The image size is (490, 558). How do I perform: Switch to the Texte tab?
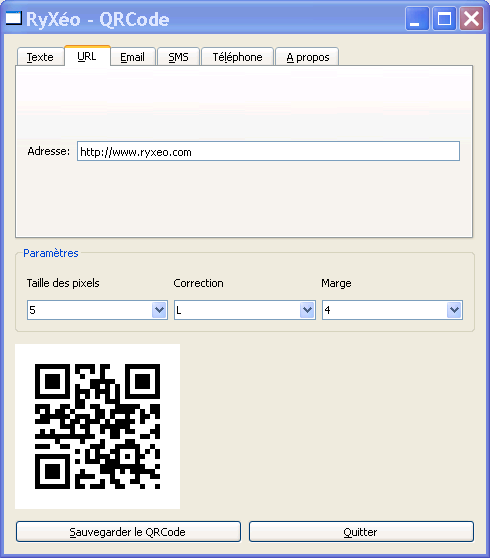40,57
